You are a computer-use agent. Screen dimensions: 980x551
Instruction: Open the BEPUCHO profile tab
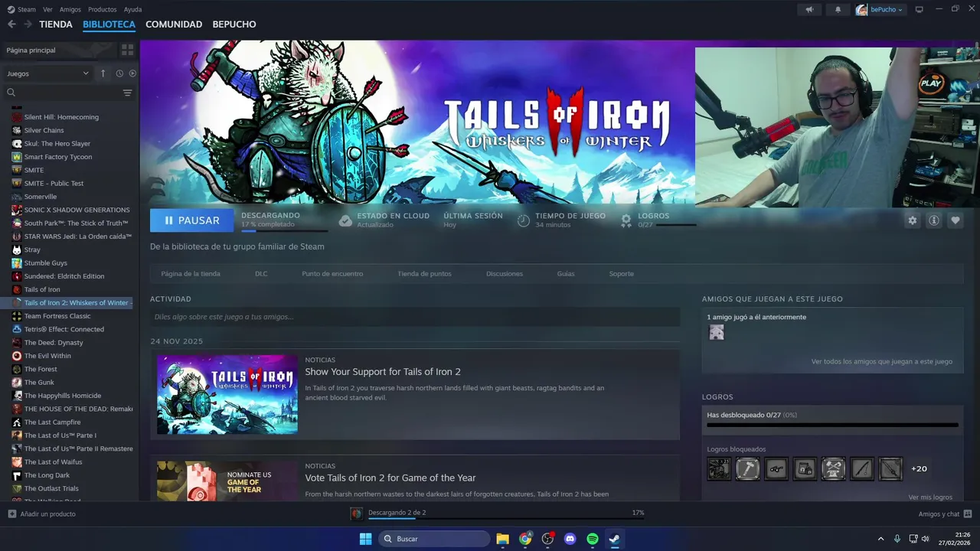tap(234, 24)
